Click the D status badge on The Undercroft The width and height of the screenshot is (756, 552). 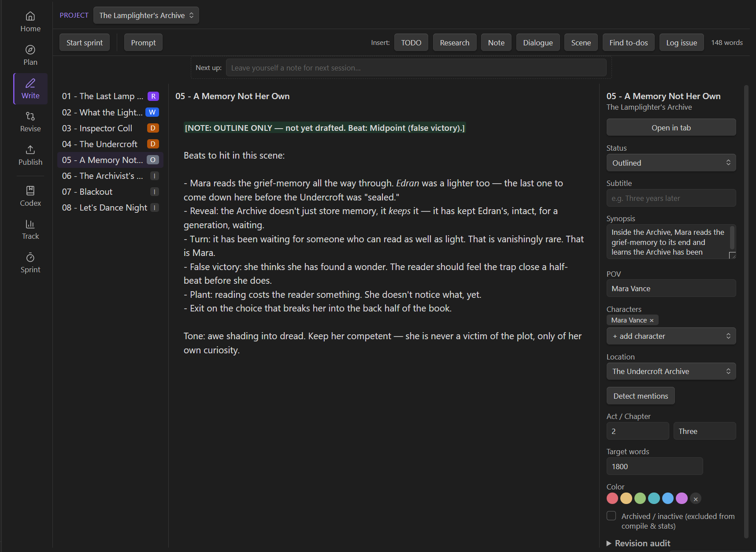click(x=153, y=144)
